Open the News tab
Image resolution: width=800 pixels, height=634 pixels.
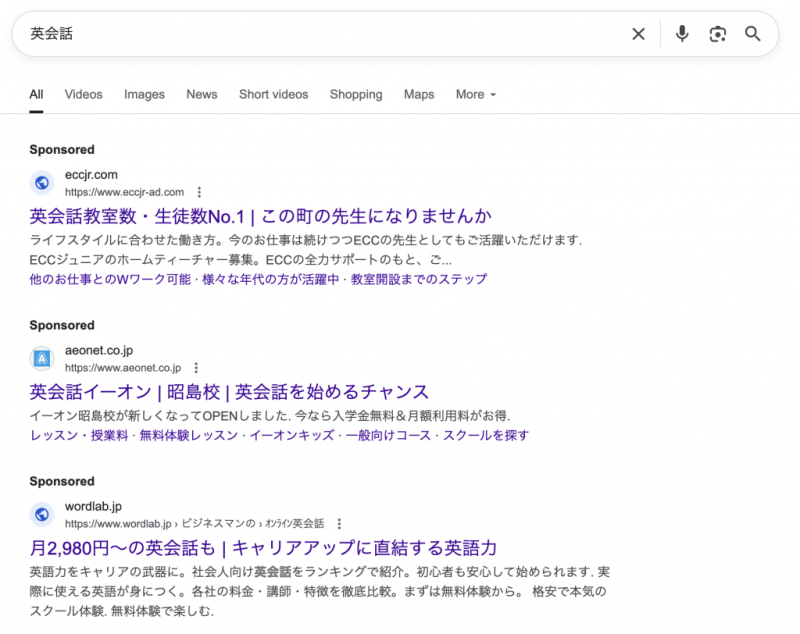(x=202, y=94)
